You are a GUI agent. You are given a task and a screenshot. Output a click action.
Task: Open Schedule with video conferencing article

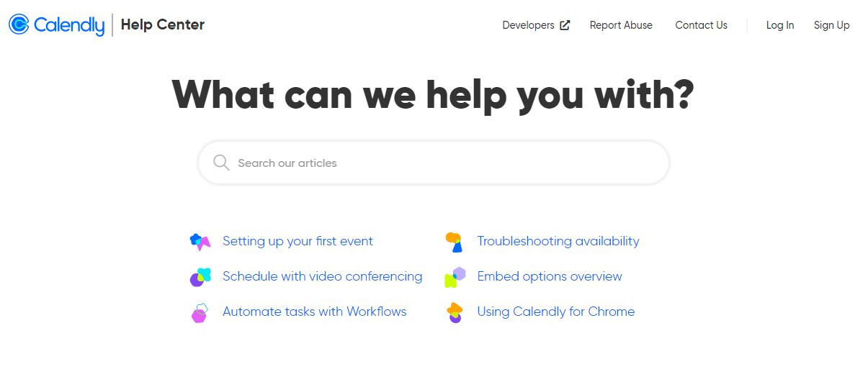click(x=322, y=276)
